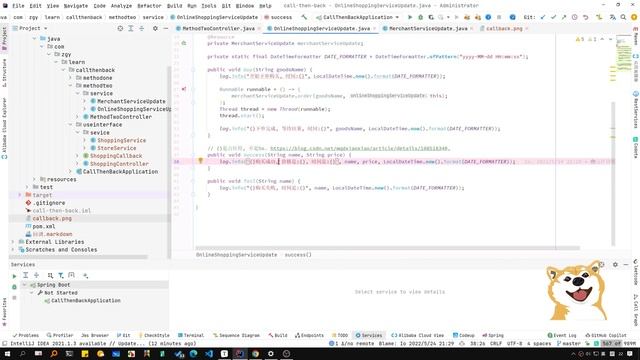Image resolution: width=640 pixels, height=360 pixels.
Task: Click the Git update project arrow icon
Action: pos(542,17)
